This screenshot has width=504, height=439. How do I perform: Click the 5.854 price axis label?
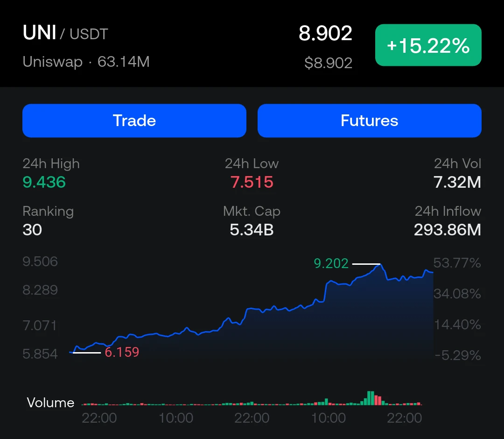(x=40, y=354)
